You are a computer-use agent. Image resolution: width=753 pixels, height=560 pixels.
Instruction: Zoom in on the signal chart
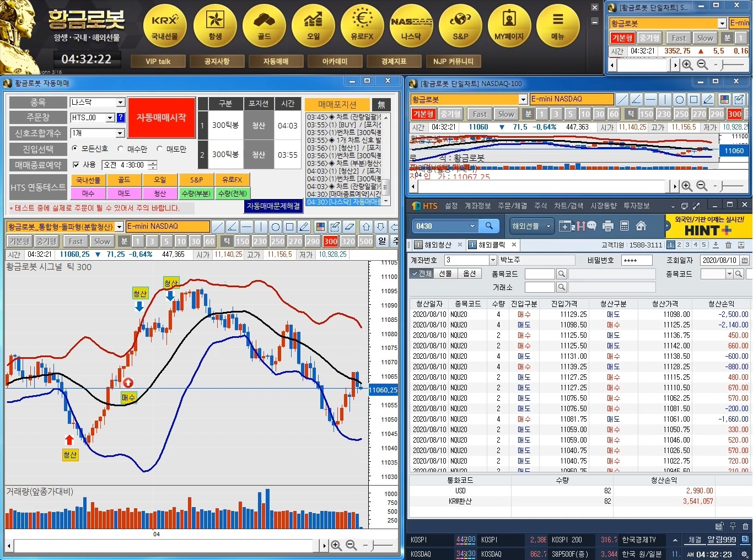[336, 545]
